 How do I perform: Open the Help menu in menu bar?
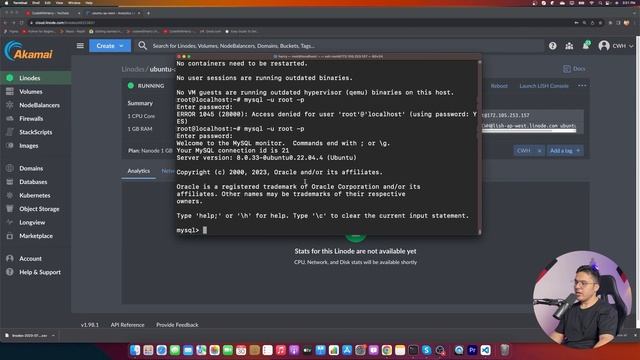point(89,2)
